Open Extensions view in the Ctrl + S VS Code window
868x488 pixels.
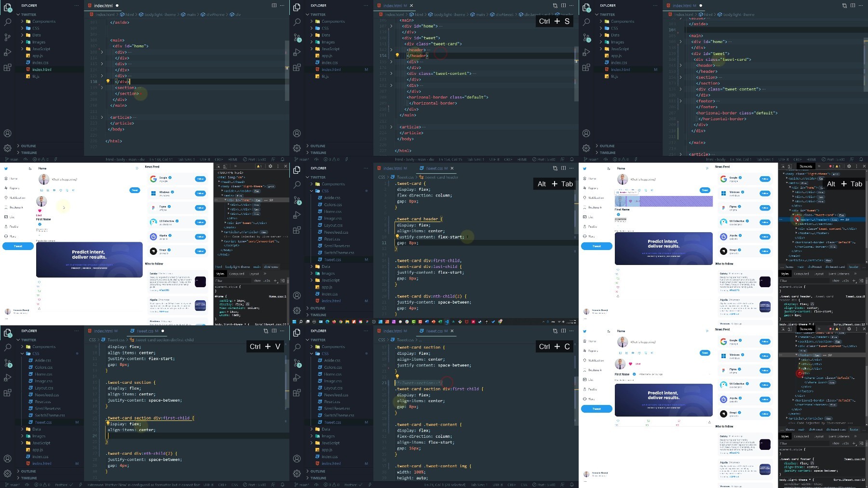coord(297,68)
